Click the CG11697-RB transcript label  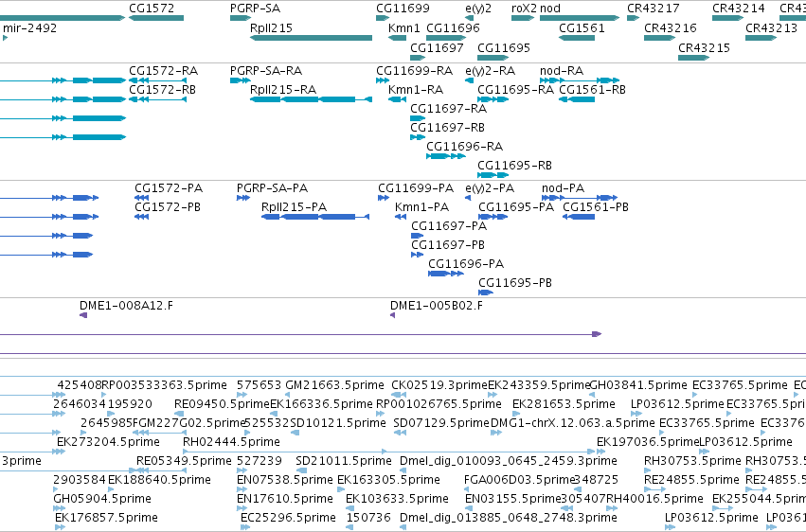pyautogui.click(x=447, y=128)
